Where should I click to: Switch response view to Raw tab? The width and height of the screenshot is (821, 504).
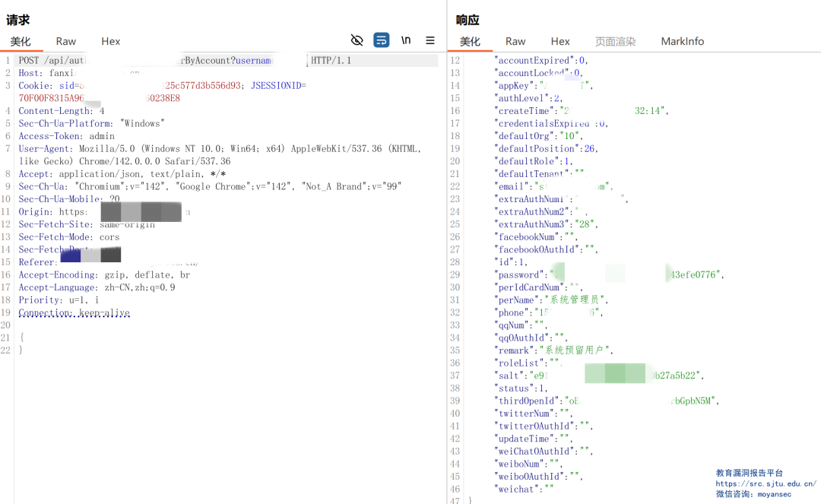[x=515, y=41]
